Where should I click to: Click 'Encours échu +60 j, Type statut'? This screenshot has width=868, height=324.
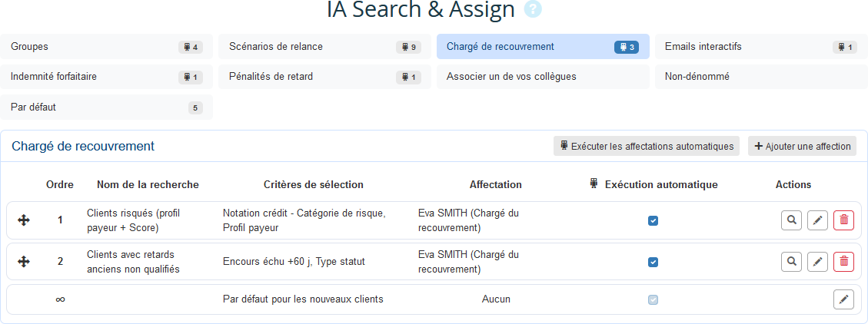(294, 262)
